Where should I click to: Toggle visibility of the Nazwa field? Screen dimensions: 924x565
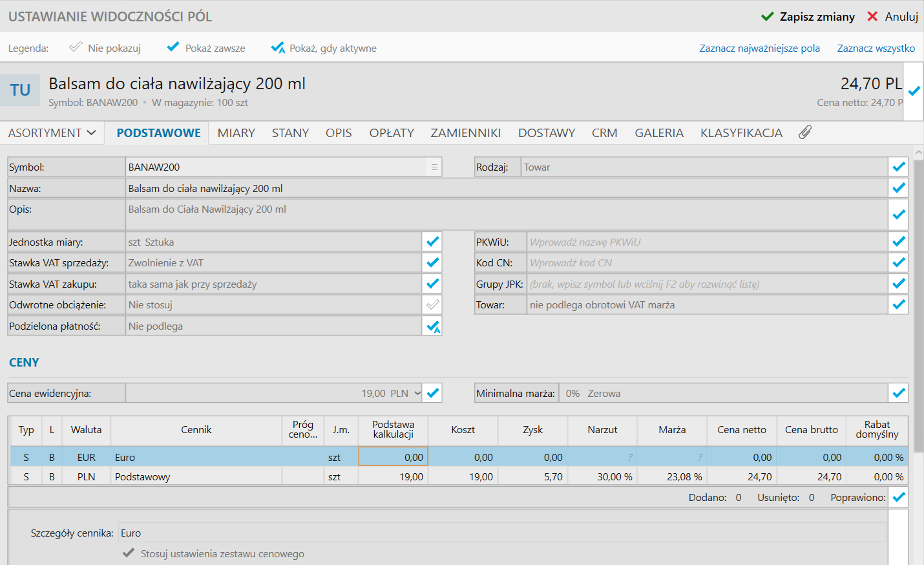point(898,188)
